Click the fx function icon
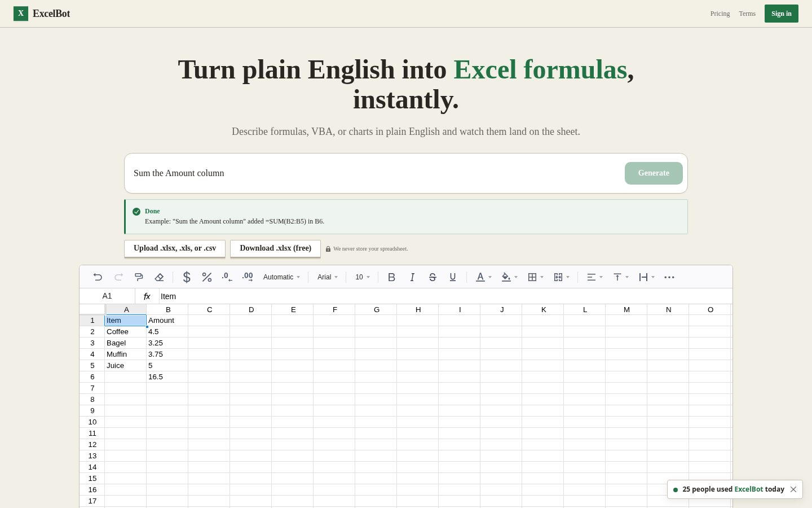812x508 pixels. click(147, 296)
